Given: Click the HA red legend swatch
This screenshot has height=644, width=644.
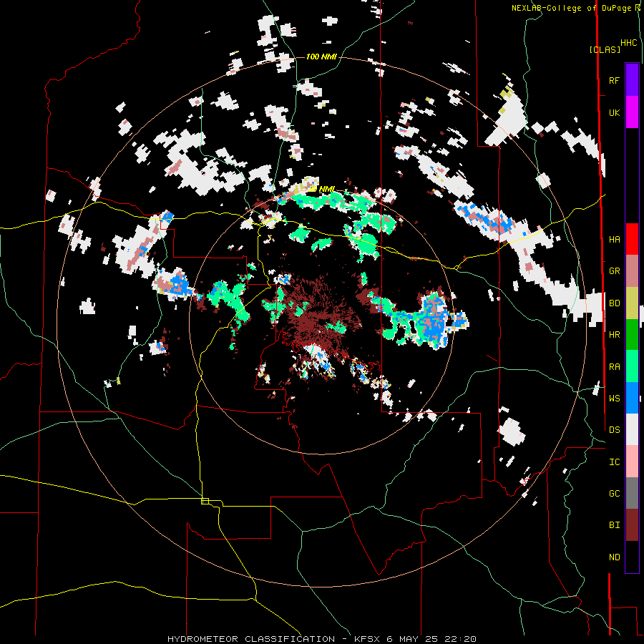Looking at the screenshot, I should pos(632,239).
